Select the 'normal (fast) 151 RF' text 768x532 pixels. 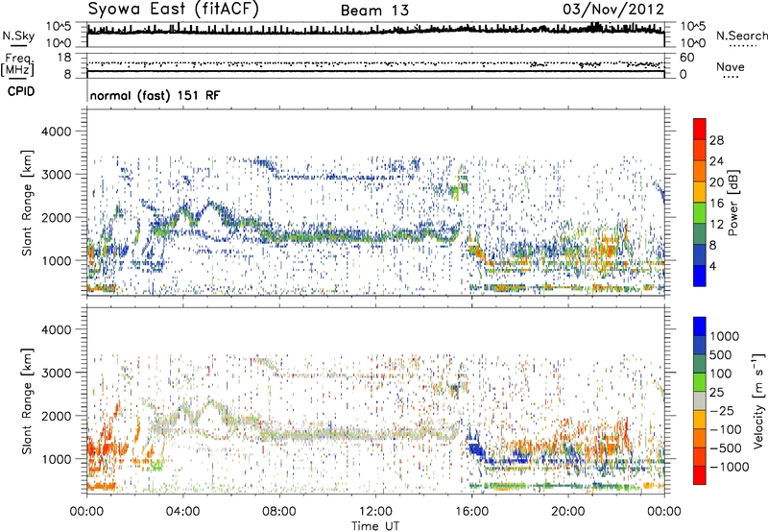155,95
